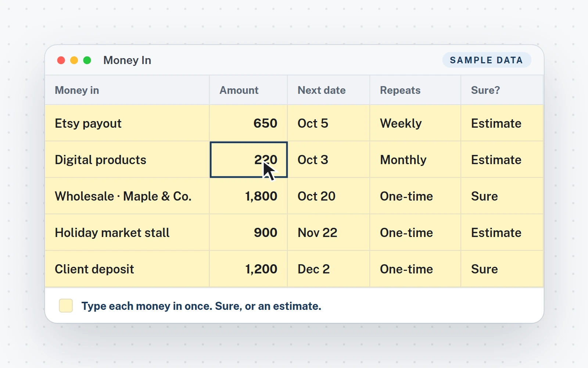Screen dimensions: 588x368
Task: Select the 'Repeats' column header
Action: coord(415,90)
